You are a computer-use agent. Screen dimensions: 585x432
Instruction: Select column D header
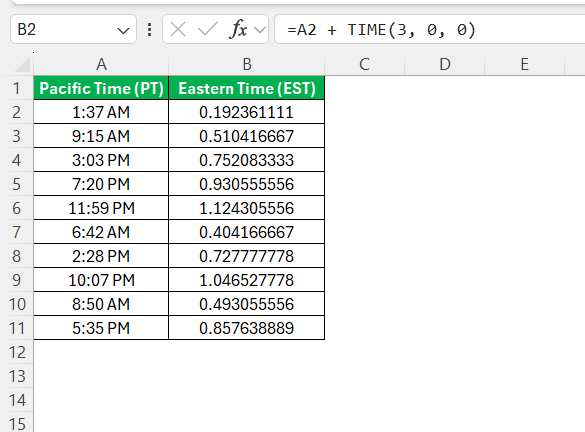click(x=444, y=64)
